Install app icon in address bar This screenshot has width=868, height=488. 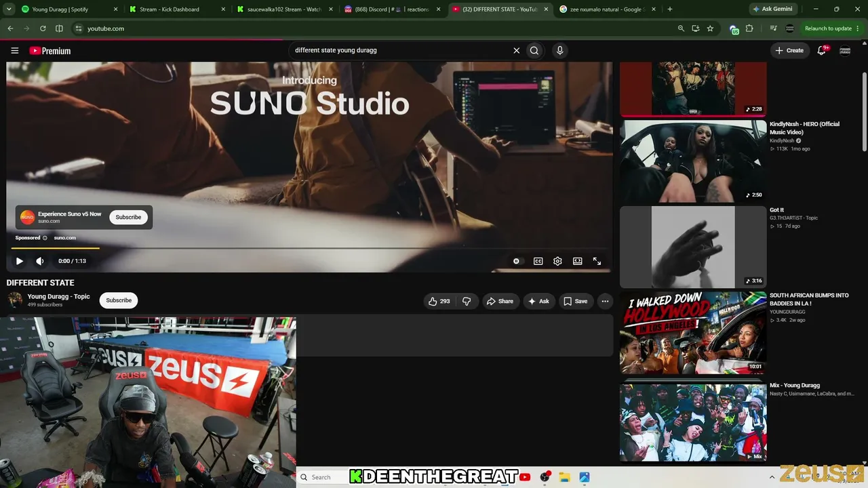pyautogui.click(x=696, y=28)
